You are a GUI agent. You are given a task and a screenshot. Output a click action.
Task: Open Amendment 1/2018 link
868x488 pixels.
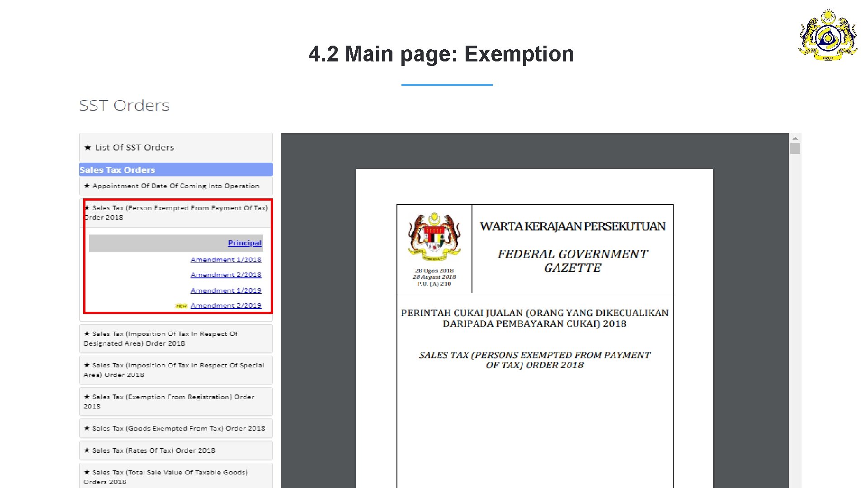click(x=226, y=259)
